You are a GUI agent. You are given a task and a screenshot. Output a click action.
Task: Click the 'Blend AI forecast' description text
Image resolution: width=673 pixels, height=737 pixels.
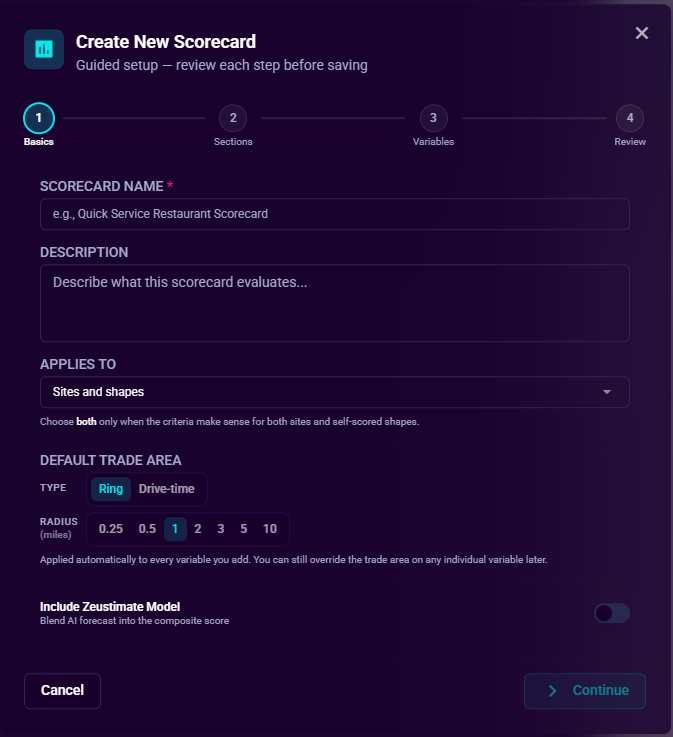pyautogui.click(x=134, y=620)
